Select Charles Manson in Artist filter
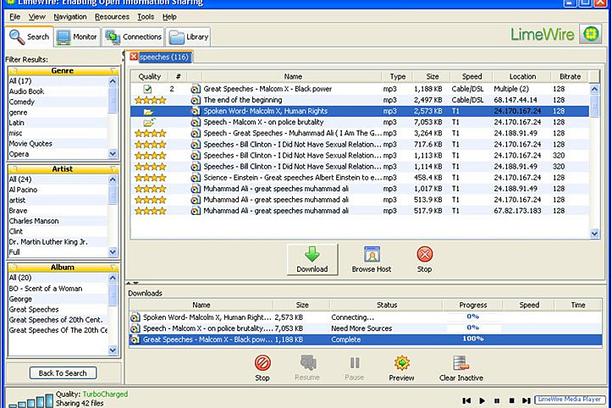 58,221
